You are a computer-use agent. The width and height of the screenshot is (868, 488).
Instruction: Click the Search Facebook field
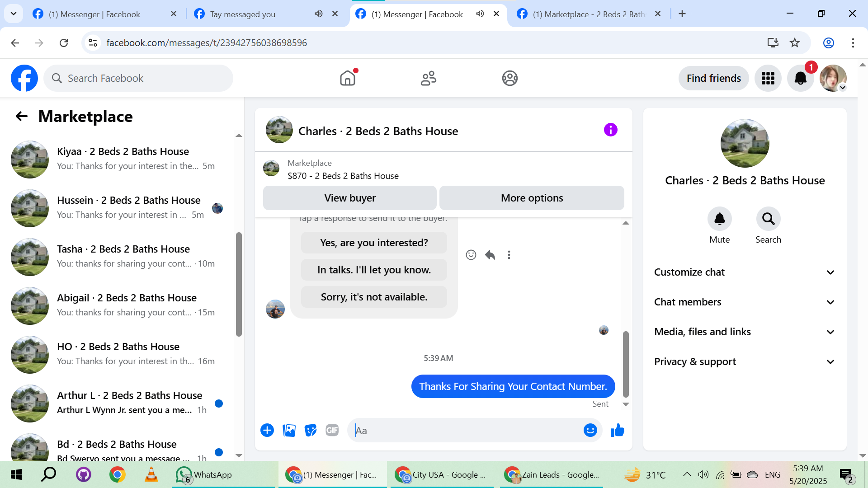[138, 78]
